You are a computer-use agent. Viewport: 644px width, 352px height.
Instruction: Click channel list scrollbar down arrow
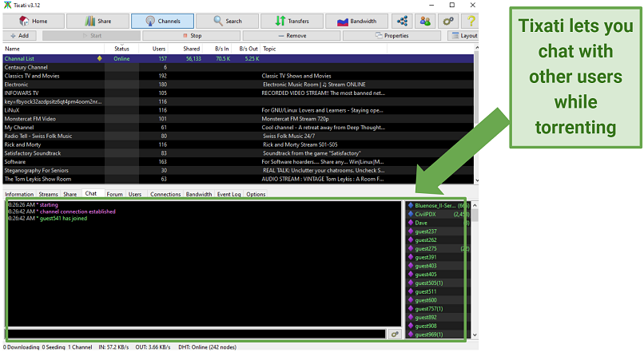476,180
